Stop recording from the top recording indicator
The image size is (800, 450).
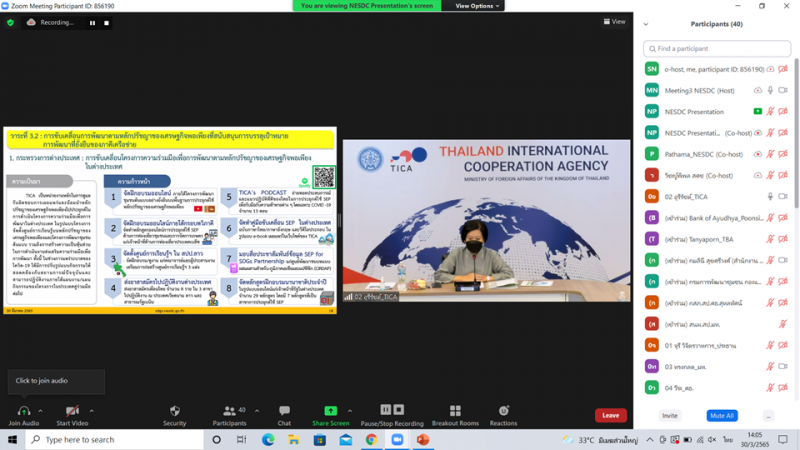[x=106, y=23]
